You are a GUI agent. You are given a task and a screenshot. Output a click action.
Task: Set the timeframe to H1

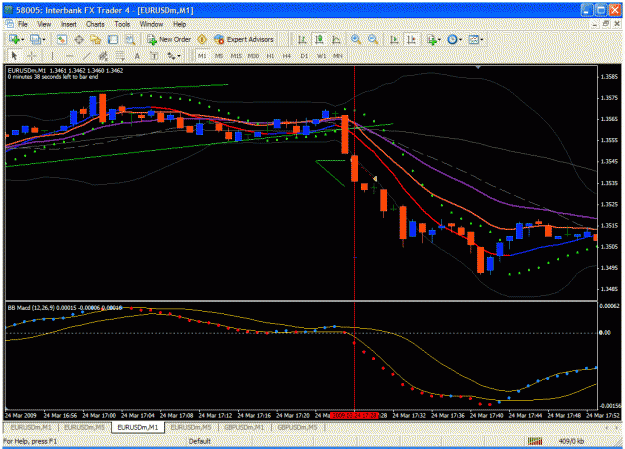(x=270, y=56)
